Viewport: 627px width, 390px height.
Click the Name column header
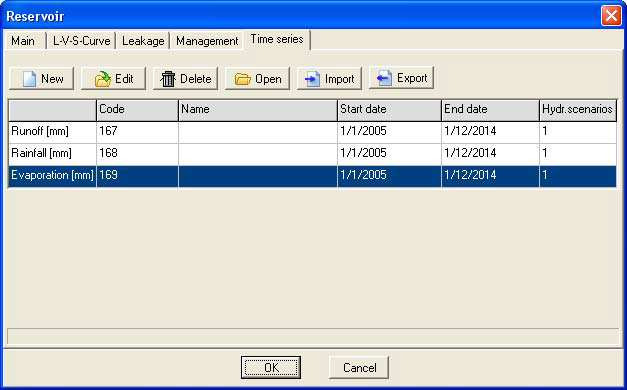pos(258,110)
